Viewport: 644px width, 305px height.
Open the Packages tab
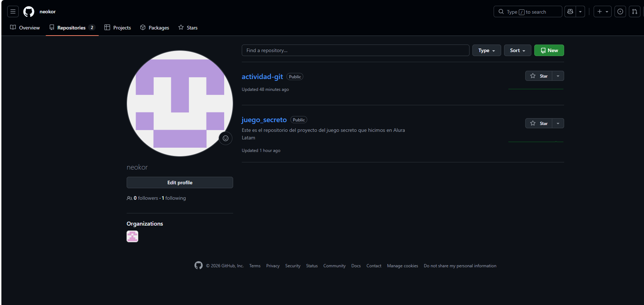tap(155, 28)
